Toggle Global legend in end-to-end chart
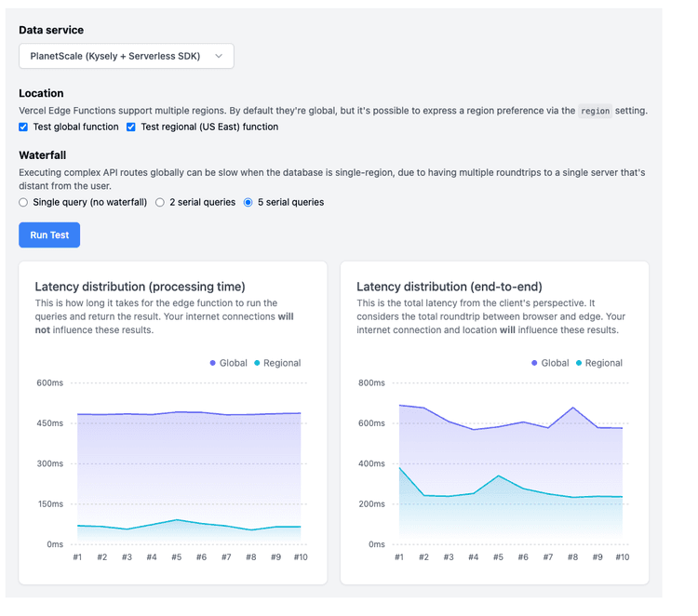The height and width of the screenshot is (616, 698). pos(550,363)
